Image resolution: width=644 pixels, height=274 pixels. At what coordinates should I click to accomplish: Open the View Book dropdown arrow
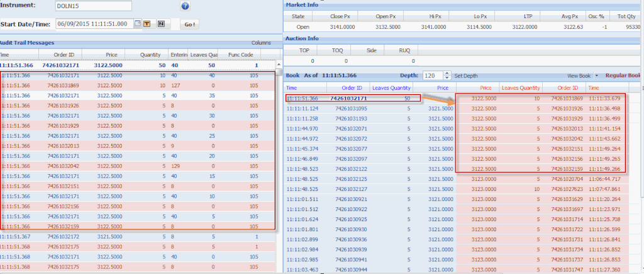point(596,75)
